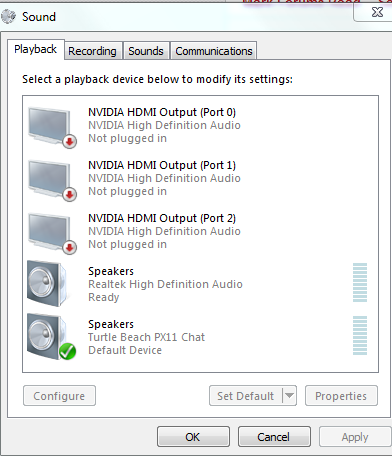Open the Communications tab
The height and width of the screenshot is (456, 392).
point(214,51)
